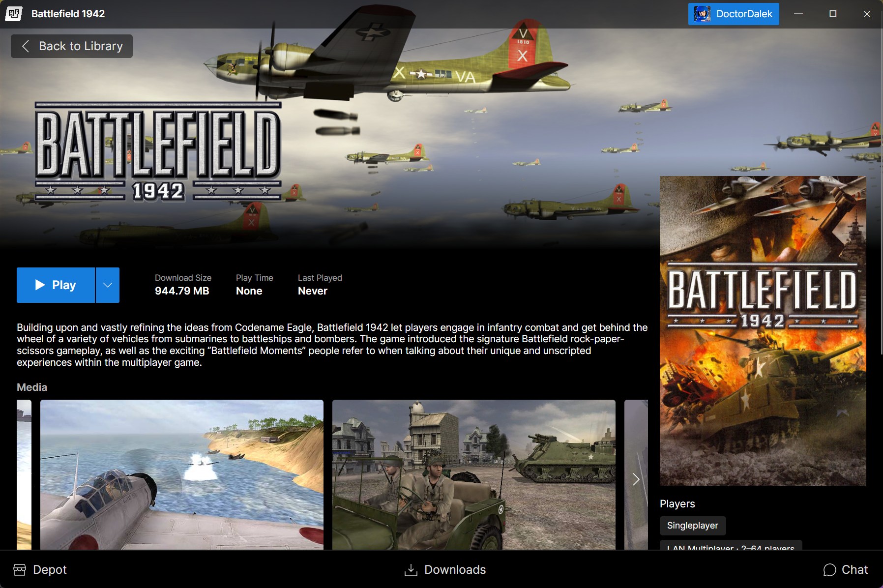Maximize the launcher window
The width and height of the screenshot is (883, 588).
tap(833, 14)
